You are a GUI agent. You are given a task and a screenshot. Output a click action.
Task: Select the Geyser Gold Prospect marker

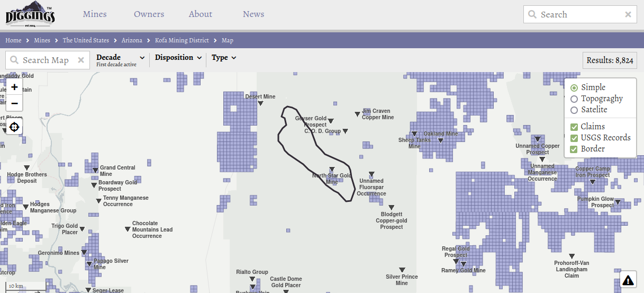pos(331,121)
